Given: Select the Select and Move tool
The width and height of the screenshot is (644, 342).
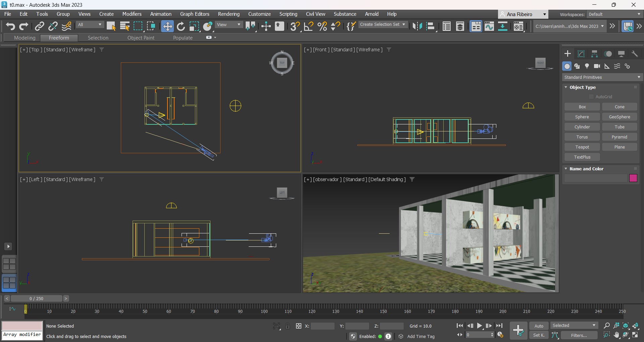Looking at the screenshot, I should [167, 26].
